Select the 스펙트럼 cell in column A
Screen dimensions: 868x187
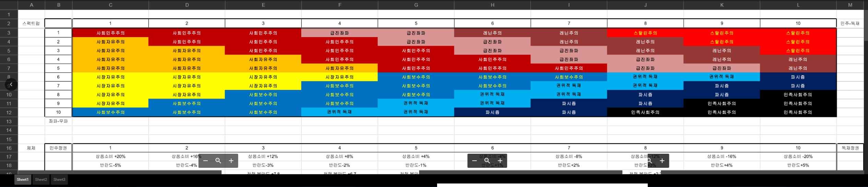[31, 23]
